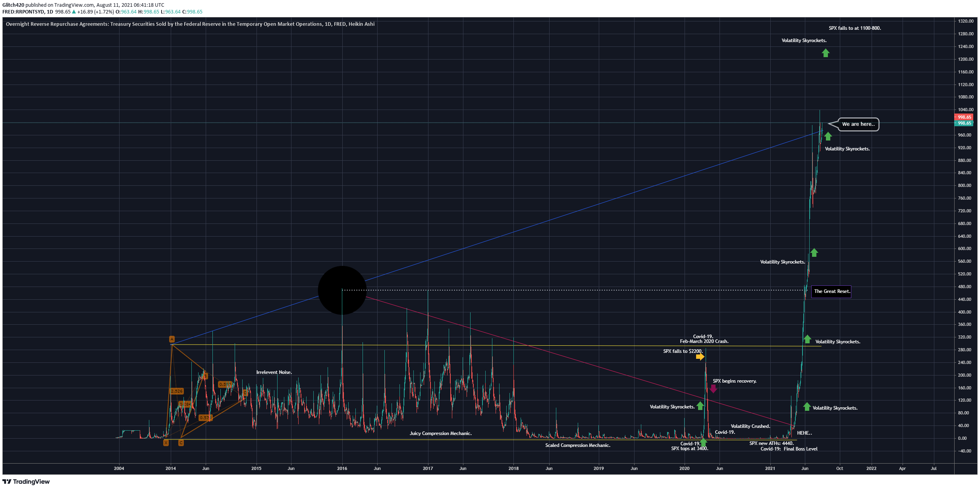Click green up arrow under the 'We are here..' callout
Screen dimensions: 980x489
828,136
